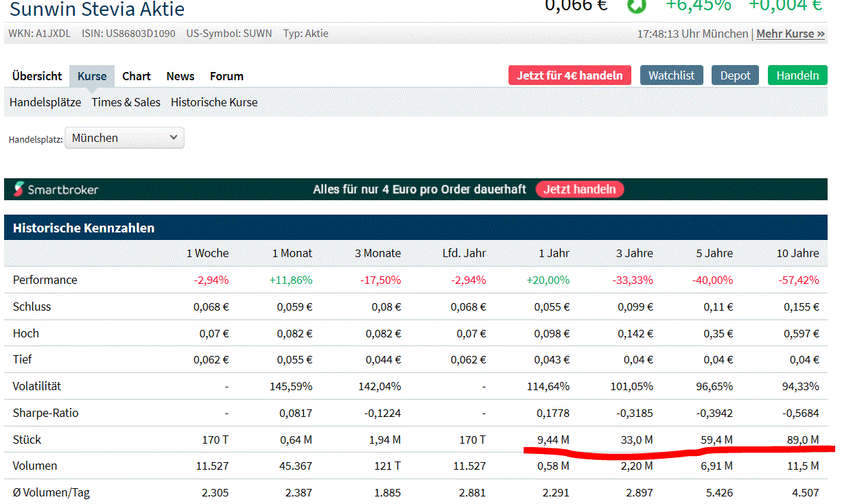Viewport: 842px width, 504px height.
Task: Click the '3 Monate' column header
Action: 377,253
